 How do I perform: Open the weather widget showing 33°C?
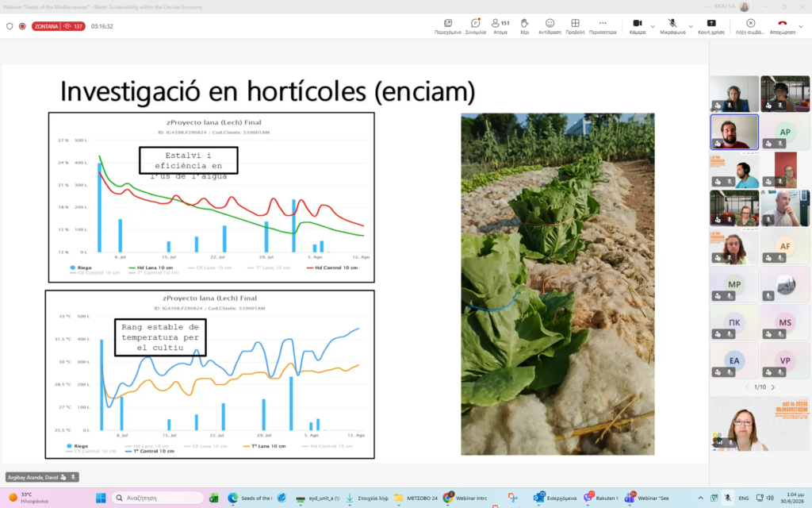29,498
